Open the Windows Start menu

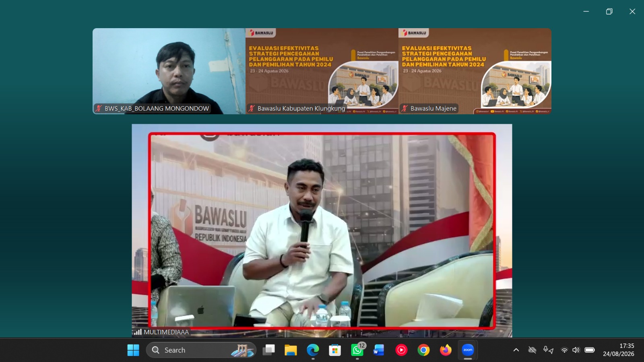[133, 350]
